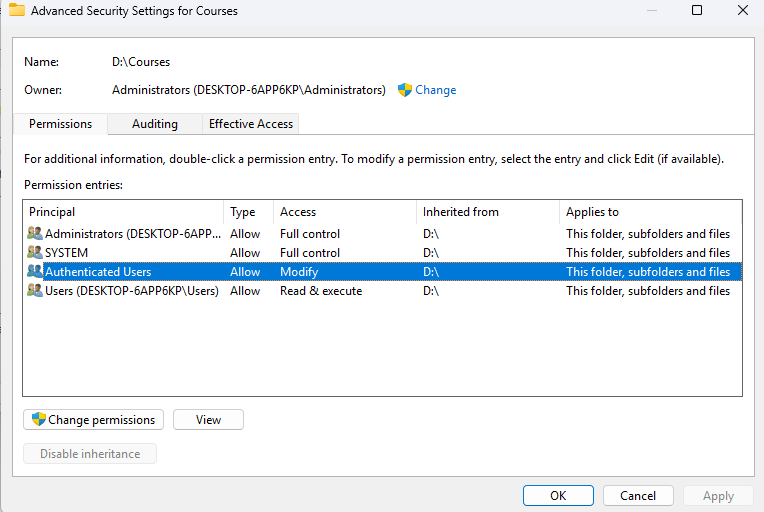The height and width of the screenshot is (512, 764).
Task: Click the Administrators principal group icon
Action: pos(35,234)
